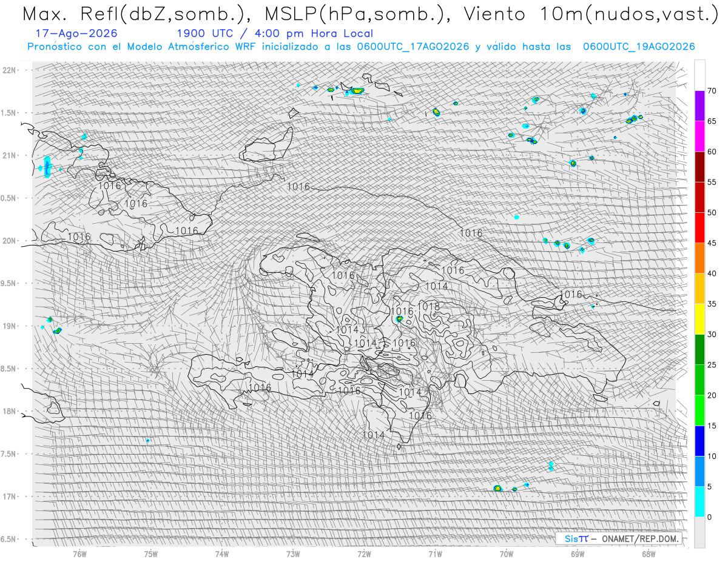Click the '76W' longitude label
This screenshot has width=728, height=562.
[79, 554]
